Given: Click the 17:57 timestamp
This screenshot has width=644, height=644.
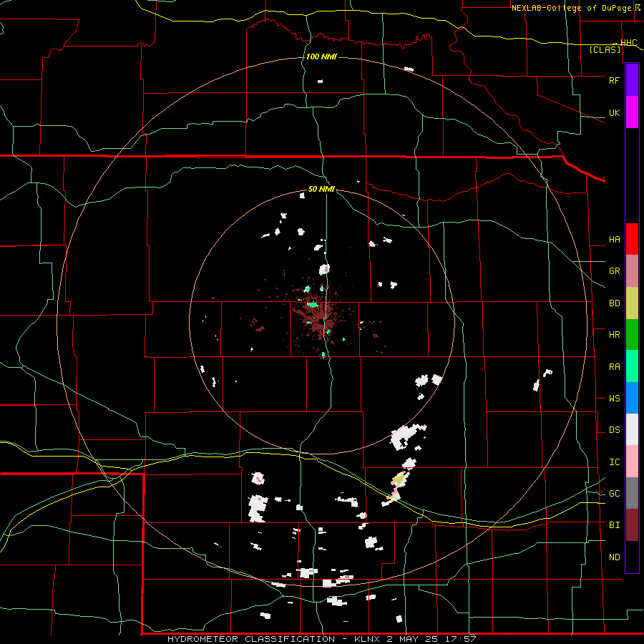Looking at the screenshot, I should coord(462,639).
